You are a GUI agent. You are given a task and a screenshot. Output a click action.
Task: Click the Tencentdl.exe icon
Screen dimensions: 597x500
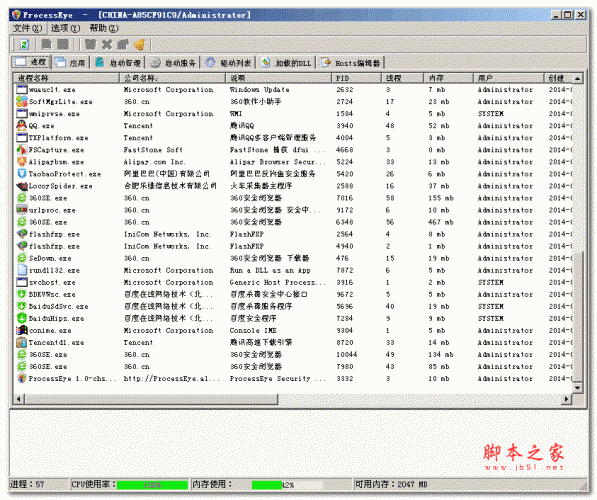tap(22, 342)
